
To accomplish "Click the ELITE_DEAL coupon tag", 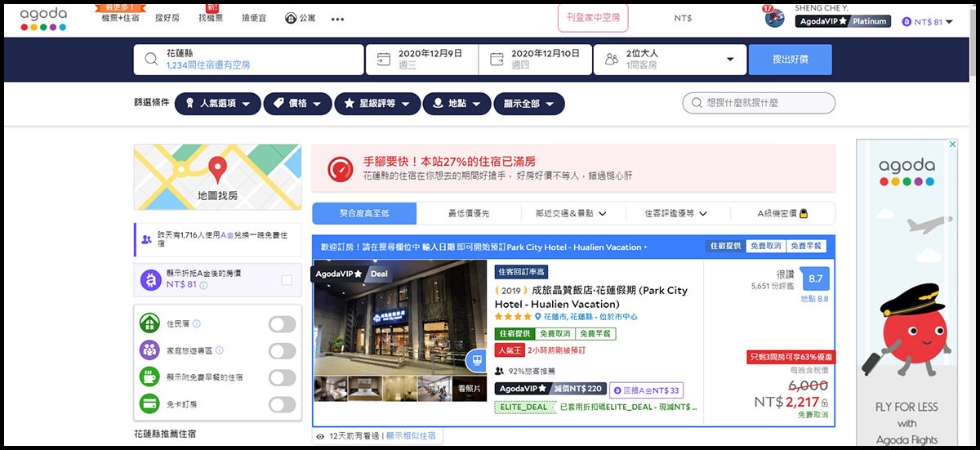I will (x=524, y=407).
